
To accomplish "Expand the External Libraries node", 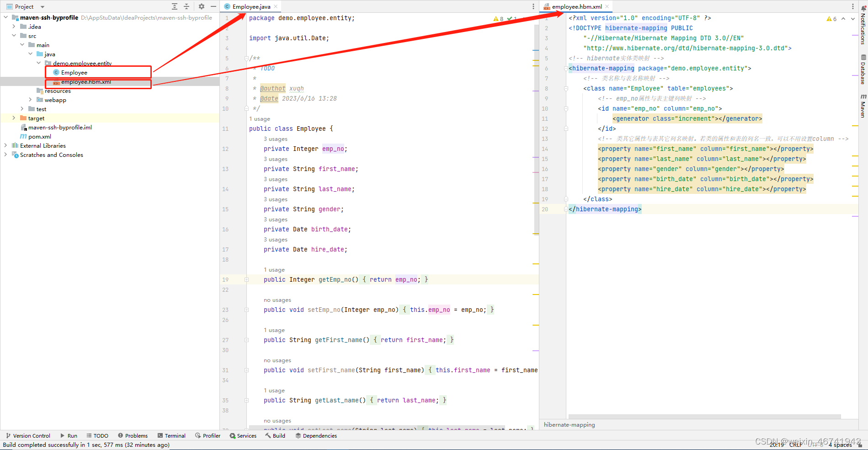I will point(5,145).
